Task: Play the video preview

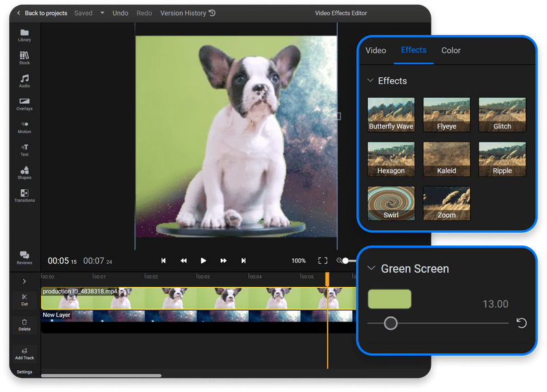Action: click(203, 261)
